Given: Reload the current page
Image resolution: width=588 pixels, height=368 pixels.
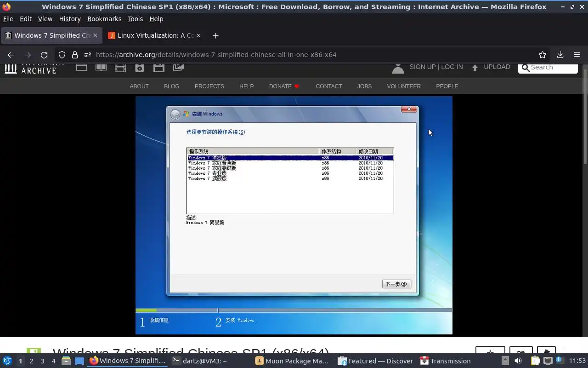Looking at the screenshot, I should [x=44, y=55].
